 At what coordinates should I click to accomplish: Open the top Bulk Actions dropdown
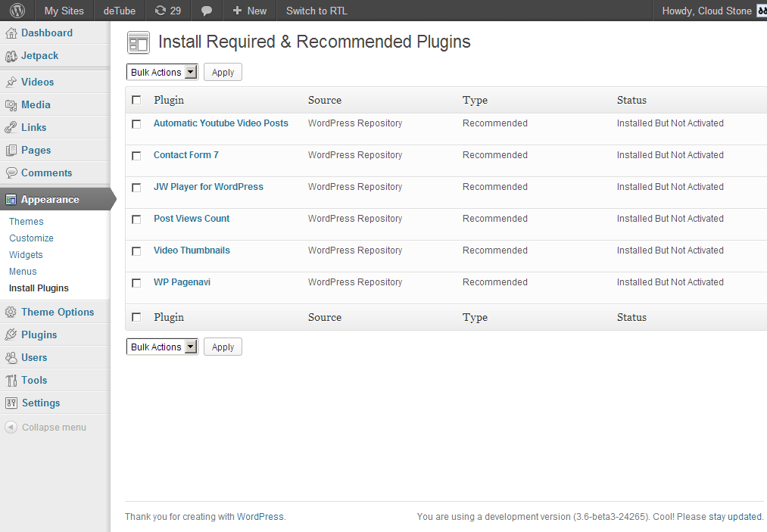[x=162, y=73]
